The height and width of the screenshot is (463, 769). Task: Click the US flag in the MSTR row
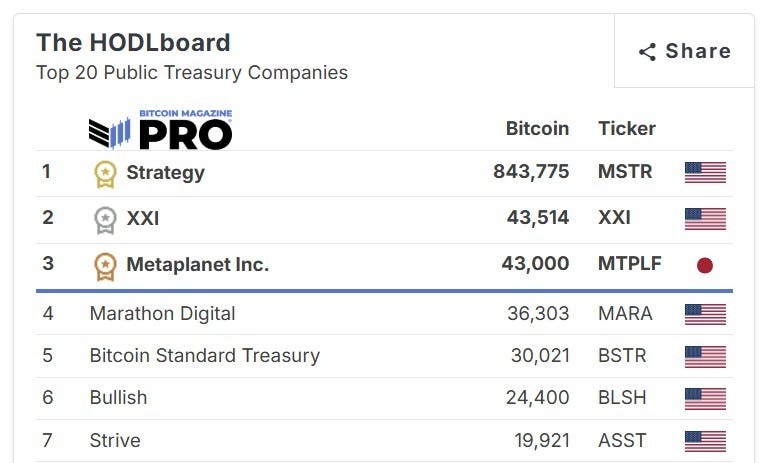click(x=705, y=173)
